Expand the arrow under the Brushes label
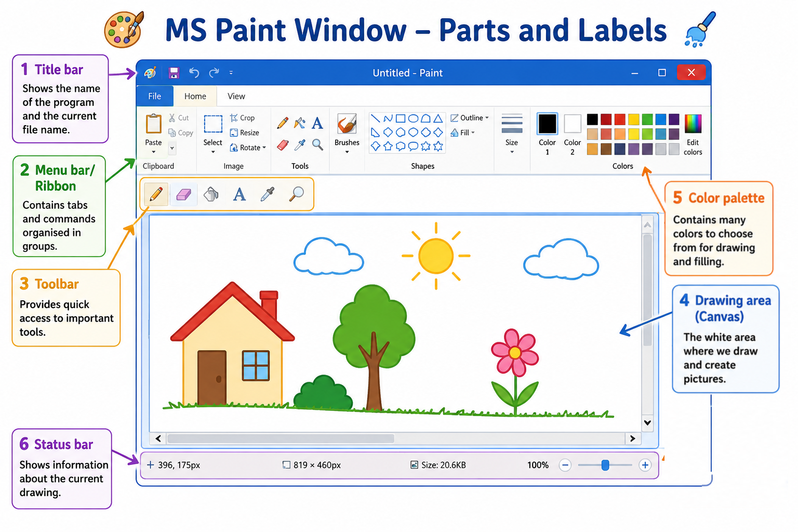This screenshot has height=532, width=798. (347, 152)
